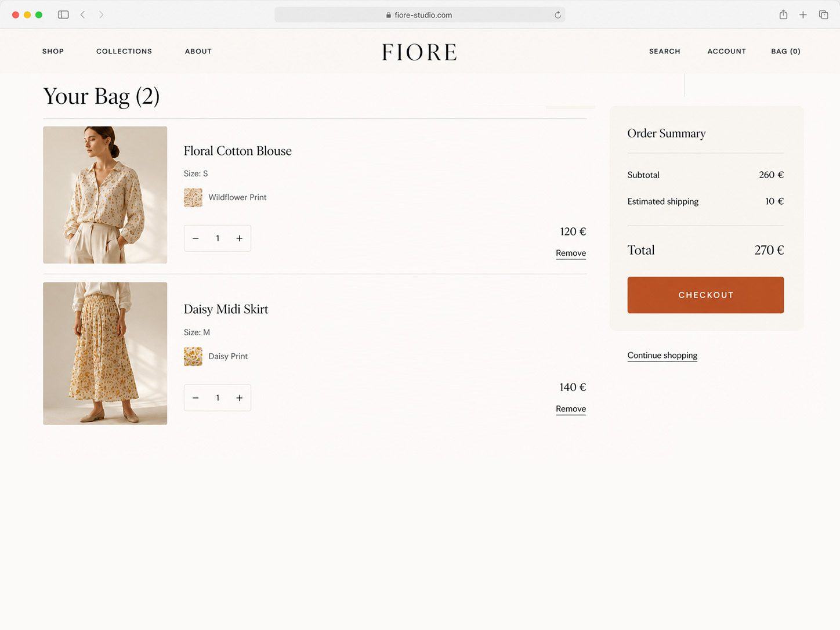Click the Size: M label

tap(197, 332)
